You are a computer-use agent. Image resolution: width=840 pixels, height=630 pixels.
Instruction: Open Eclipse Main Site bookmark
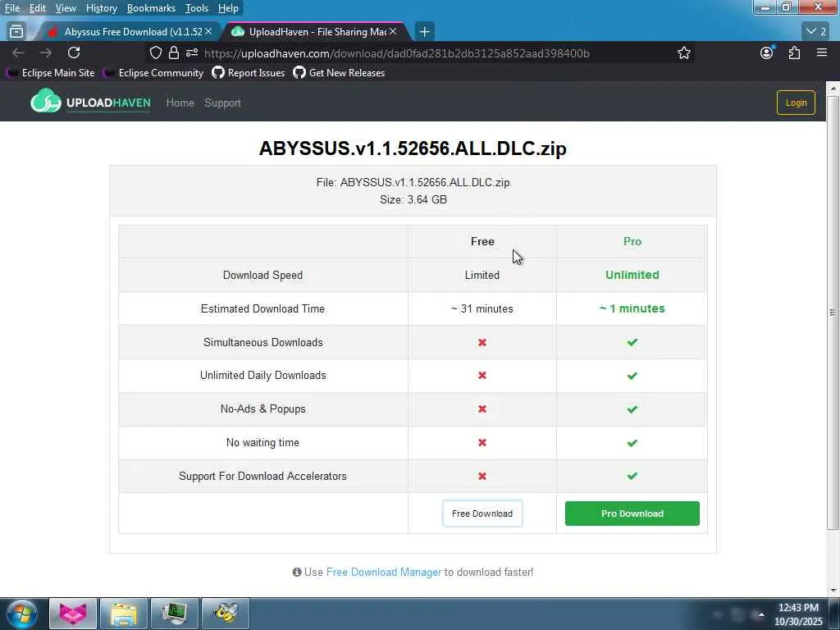coord(51,73)
